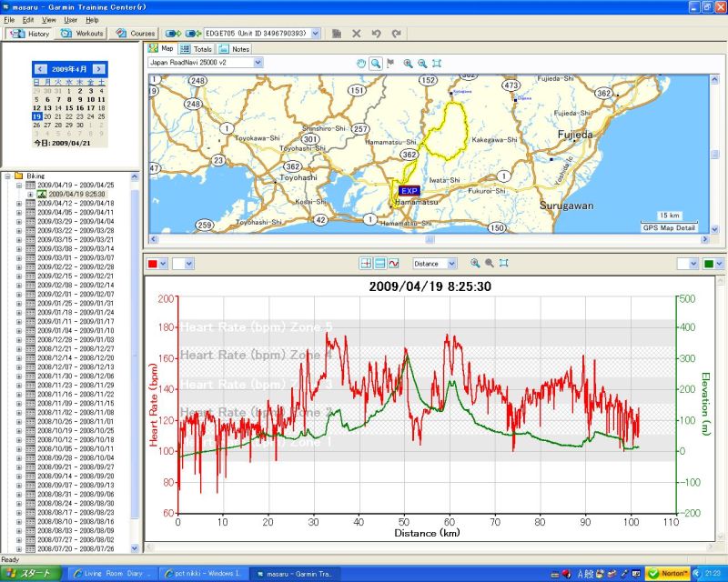Select the Map tab

click(161, 48)
